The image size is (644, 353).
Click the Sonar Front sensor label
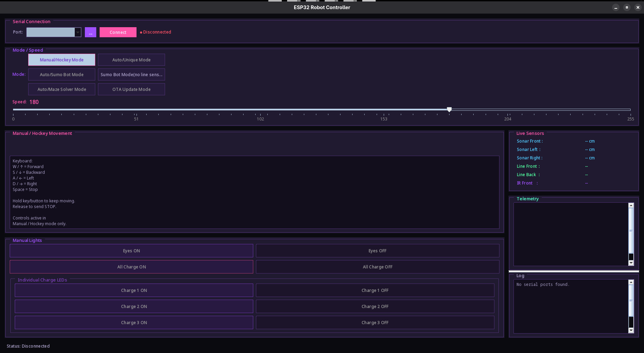pos(530,141)
